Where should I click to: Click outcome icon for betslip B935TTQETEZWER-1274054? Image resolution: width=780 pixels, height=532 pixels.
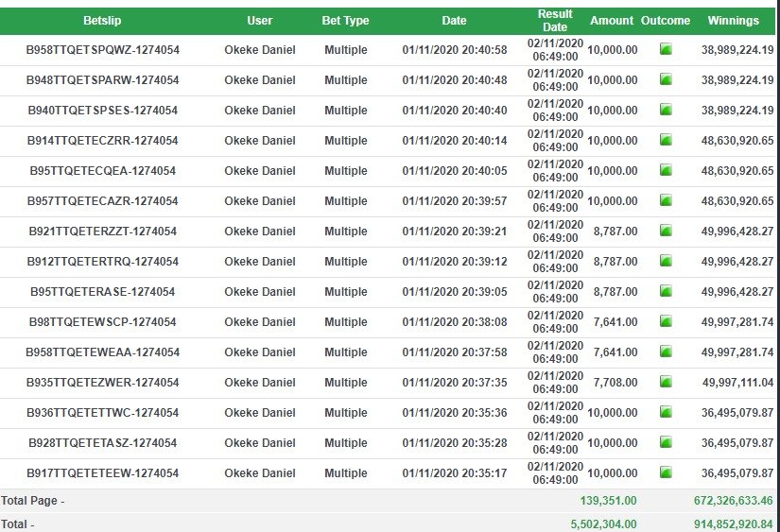coord(666,382)
